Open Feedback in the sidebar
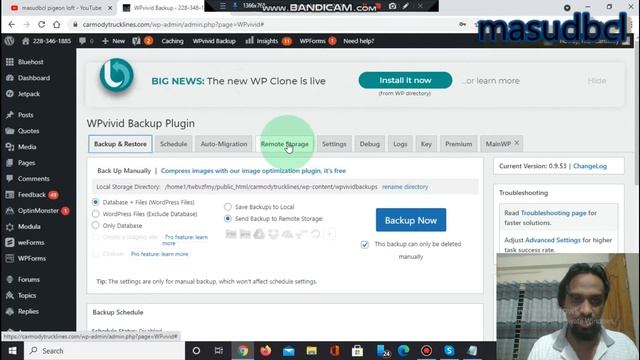This screenshot has width=640, height=360. [31, 195]
